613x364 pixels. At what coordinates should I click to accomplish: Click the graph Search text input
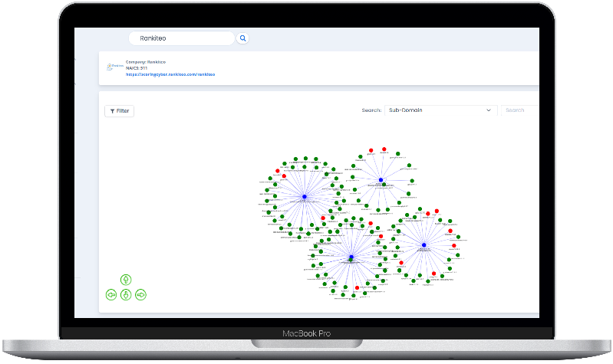coord(519,110)
